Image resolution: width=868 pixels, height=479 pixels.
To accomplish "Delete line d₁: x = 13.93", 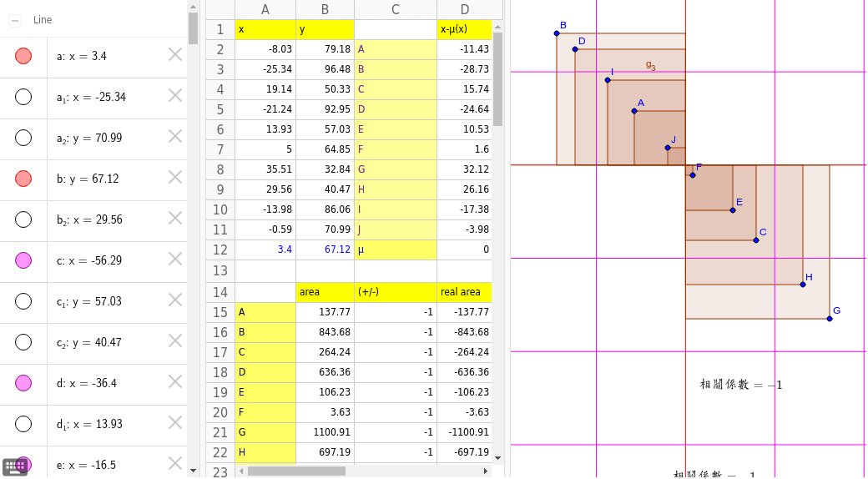I will 175,422.
